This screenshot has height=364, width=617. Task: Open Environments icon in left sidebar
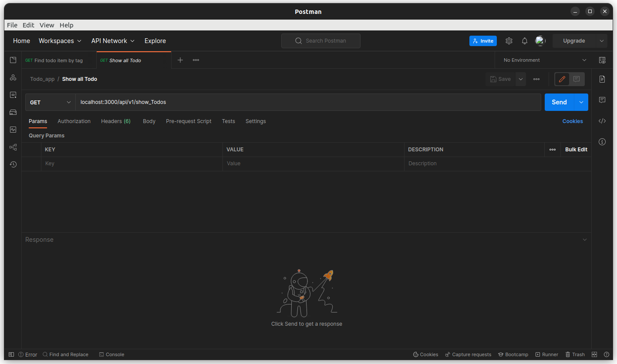[x=13, y=95]
